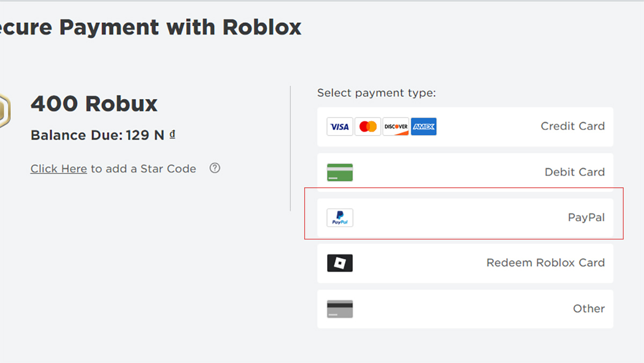Click the Discover card logo

pyautogui.click(x=396, y=126)
